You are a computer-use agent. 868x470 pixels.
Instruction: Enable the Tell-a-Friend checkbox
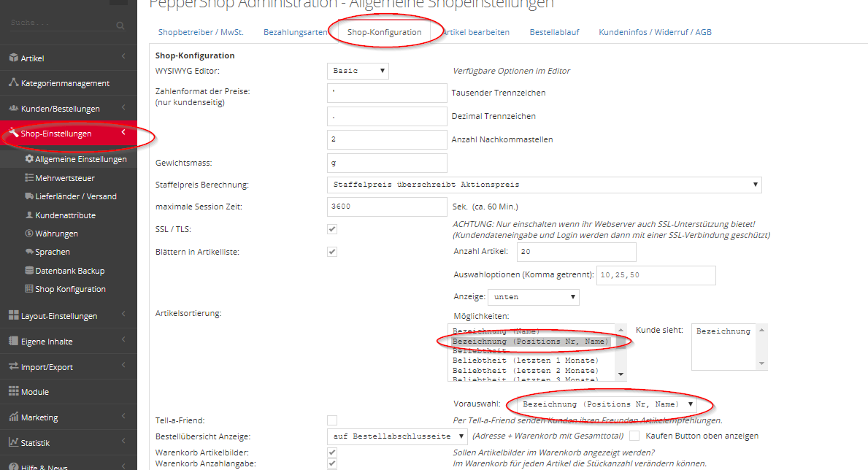click(x=332, y=420)
